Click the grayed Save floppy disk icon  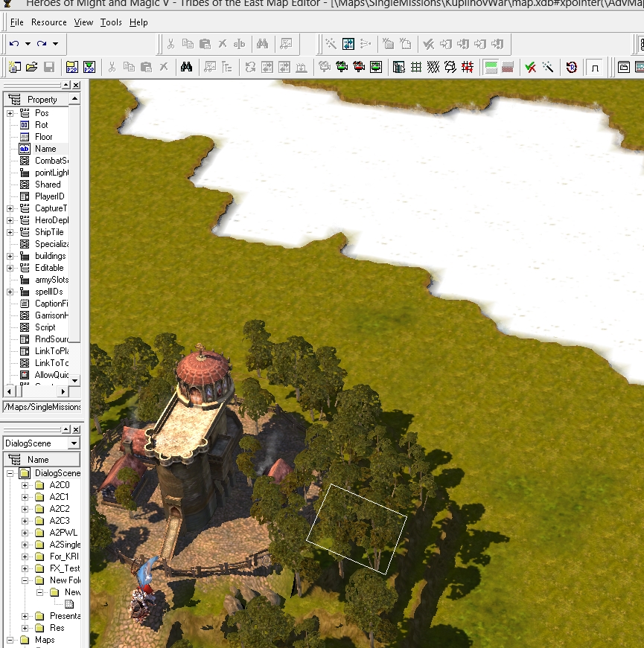click(49, 67)
